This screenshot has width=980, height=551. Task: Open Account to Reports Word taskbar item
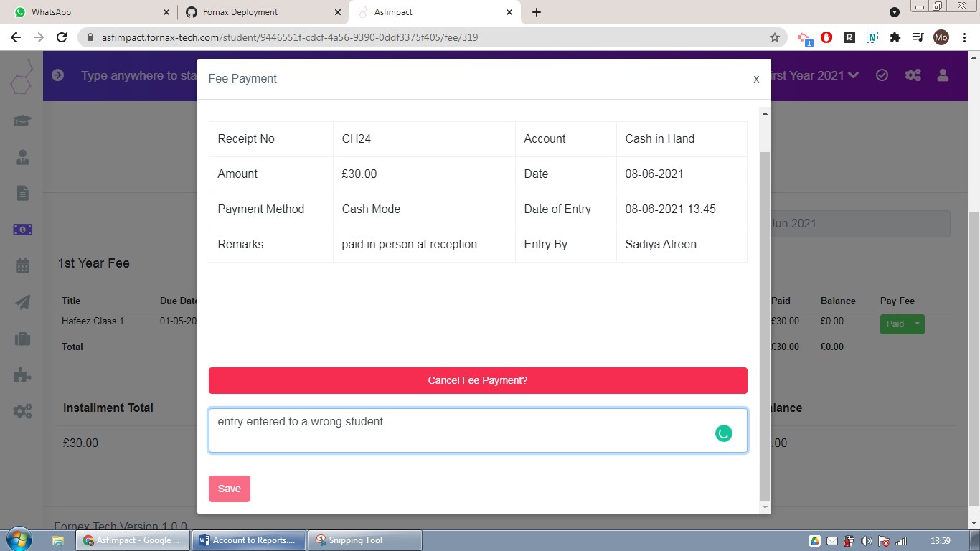(249, 540)
